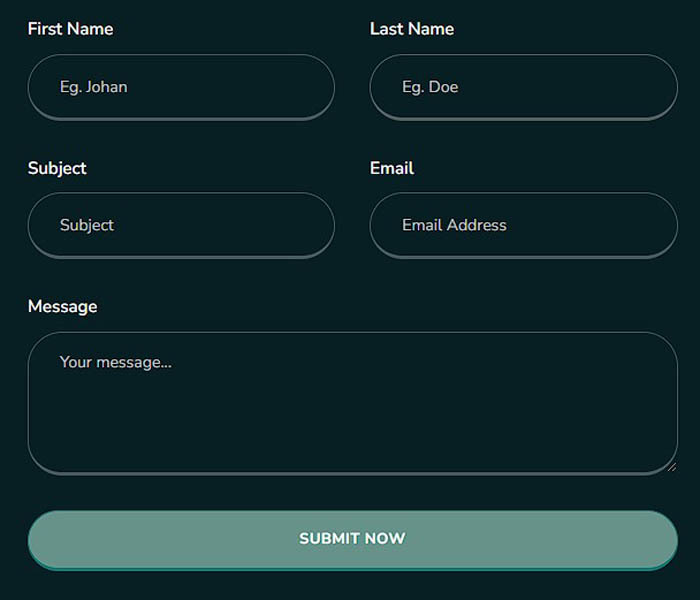This screenshot has height=600, width=700.
Task: Click the 'Subject' placeholder inside the field
Action: coord(87,225)
